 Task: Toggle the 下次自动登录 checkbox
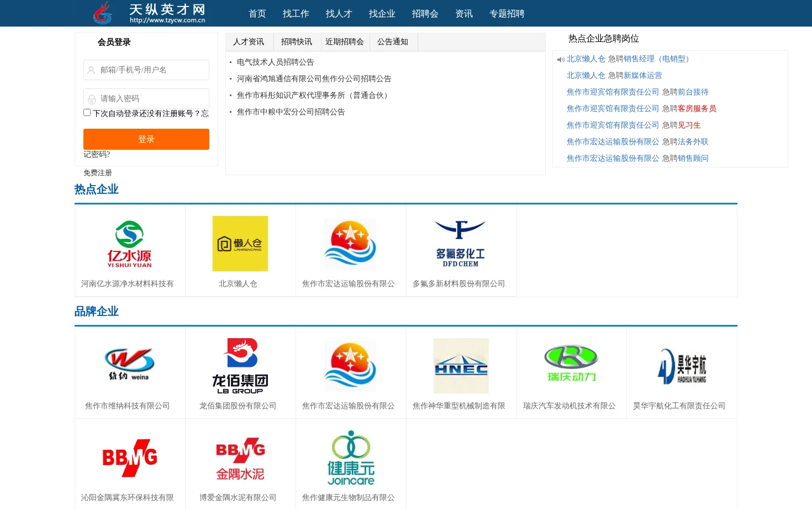point(87,113)
